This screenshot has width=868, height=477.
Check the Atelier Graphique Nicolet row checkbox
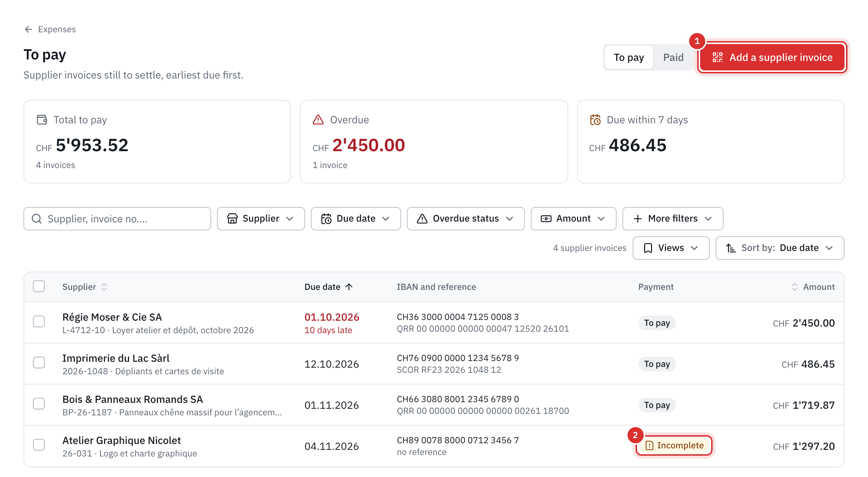pyautogui.click(x=39, y=445)
